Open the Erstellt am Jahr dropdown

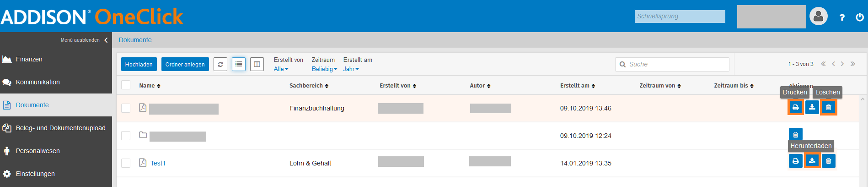pyautogui.click(x=351, y=69)
